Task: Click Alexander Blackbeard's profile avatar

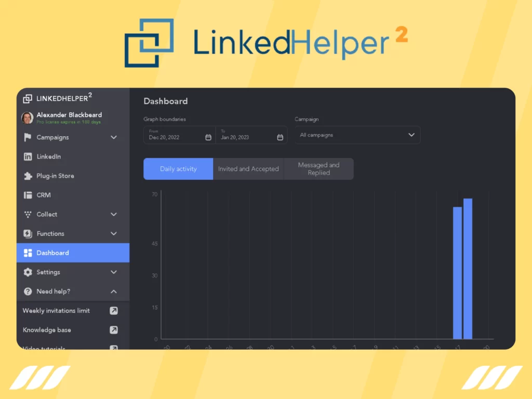Action: click(x=27, y=118)
